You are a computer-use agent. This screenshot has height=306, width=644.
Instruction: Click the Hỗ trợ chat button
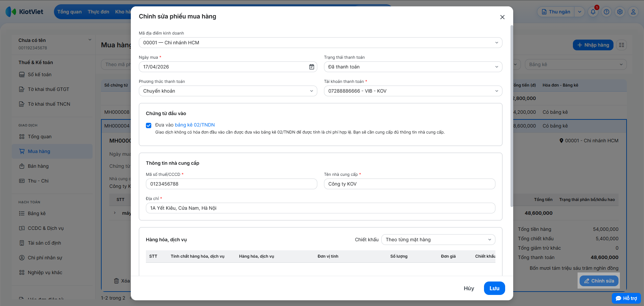coord(626,298)
